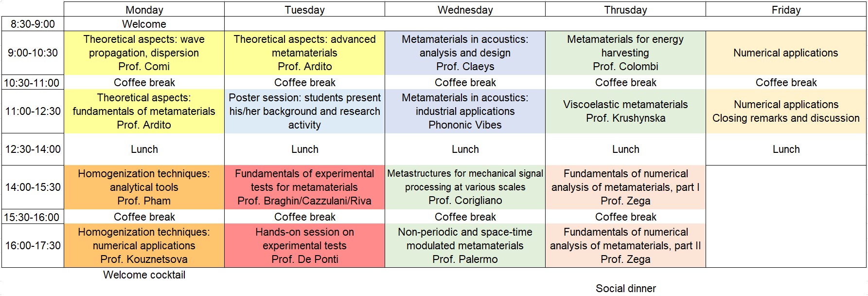Viewport: 868px width, 296px height.
Task: Select the Tuesday column header
Action: click(304, 10)
